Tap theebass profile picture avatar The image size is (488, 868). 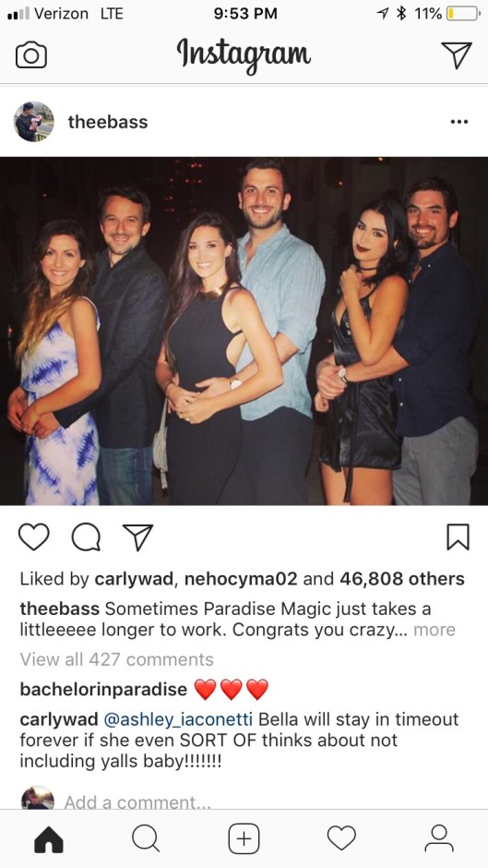pyautogui.click(x=34, y=121)
